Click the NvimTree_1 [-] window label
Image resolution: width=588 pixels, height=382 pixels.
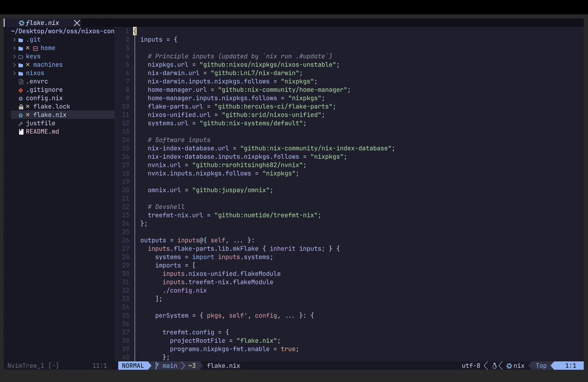33,366
